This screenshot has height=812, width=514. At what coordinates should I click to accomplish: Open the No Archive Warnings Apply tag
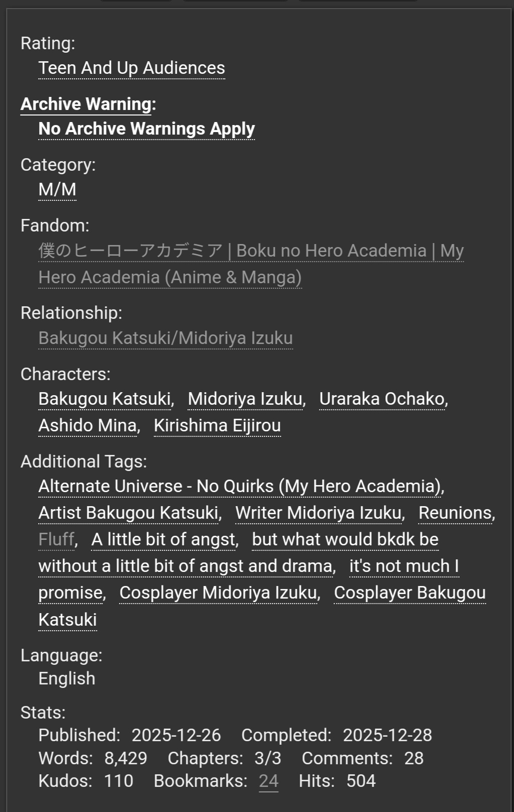147,129
